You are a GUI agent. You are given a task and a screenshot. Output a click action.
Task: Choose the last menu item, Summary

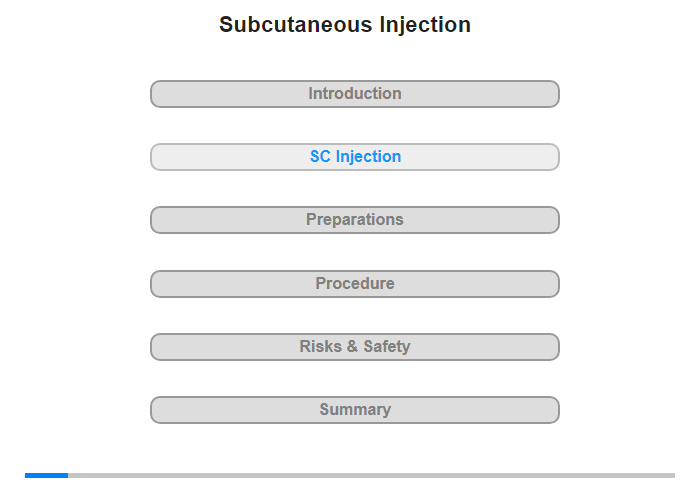pos(355,410)
